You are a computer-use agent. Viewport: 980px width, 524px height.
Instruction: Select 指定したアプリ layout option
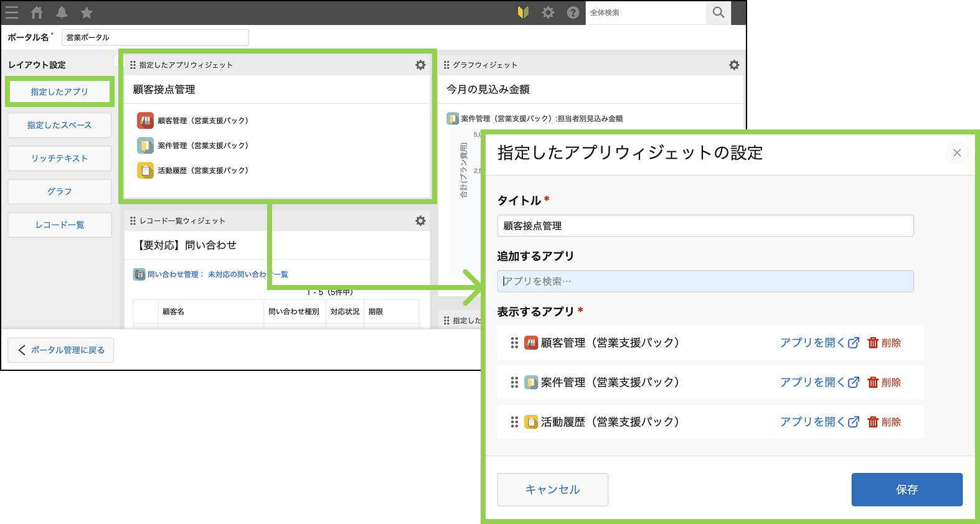pos(60,91)
